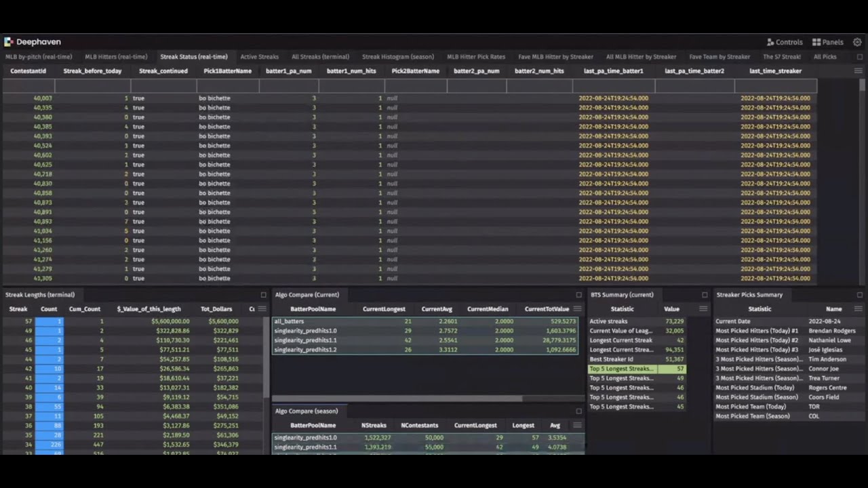Maximize the BTS Summary (current) panel
The image size is (868, 488).
(705, 295)
